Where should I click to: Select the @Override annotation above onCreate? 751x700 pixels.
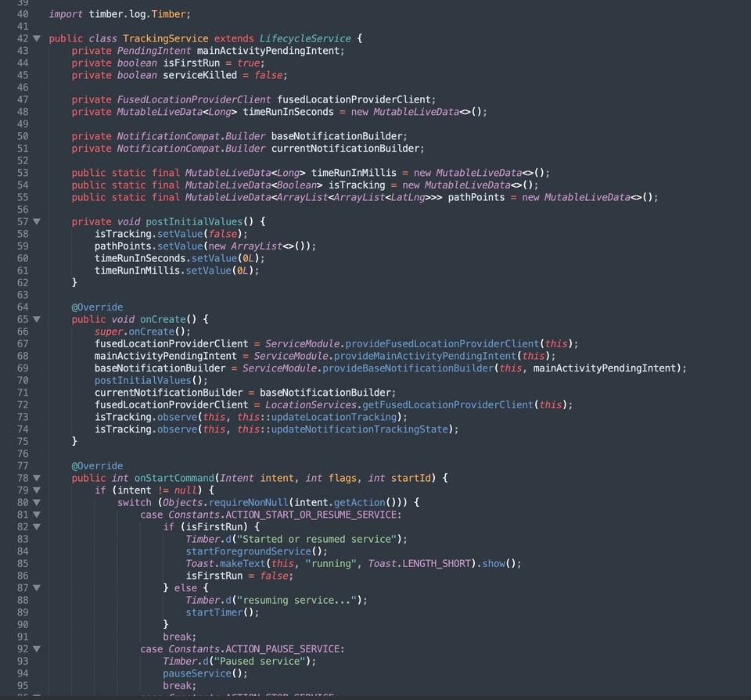97,307
